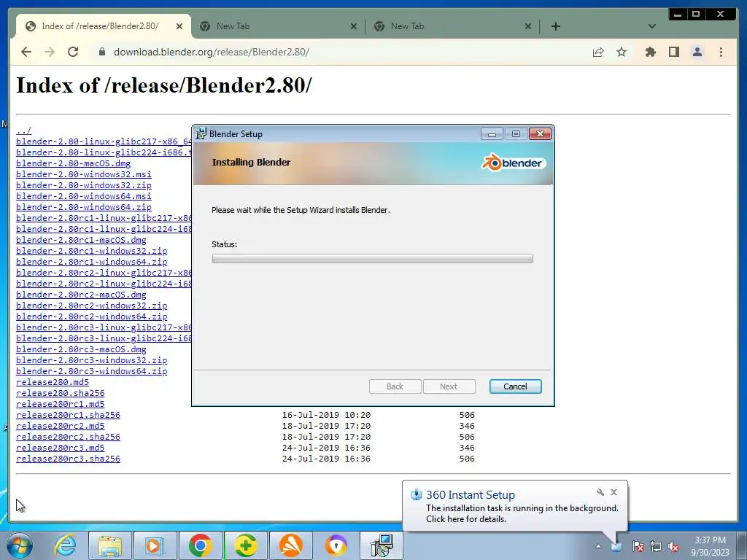This screenshot has width=747, height=560.
Task: Download blender-2.80-windows32.zip
Action: 84,185
